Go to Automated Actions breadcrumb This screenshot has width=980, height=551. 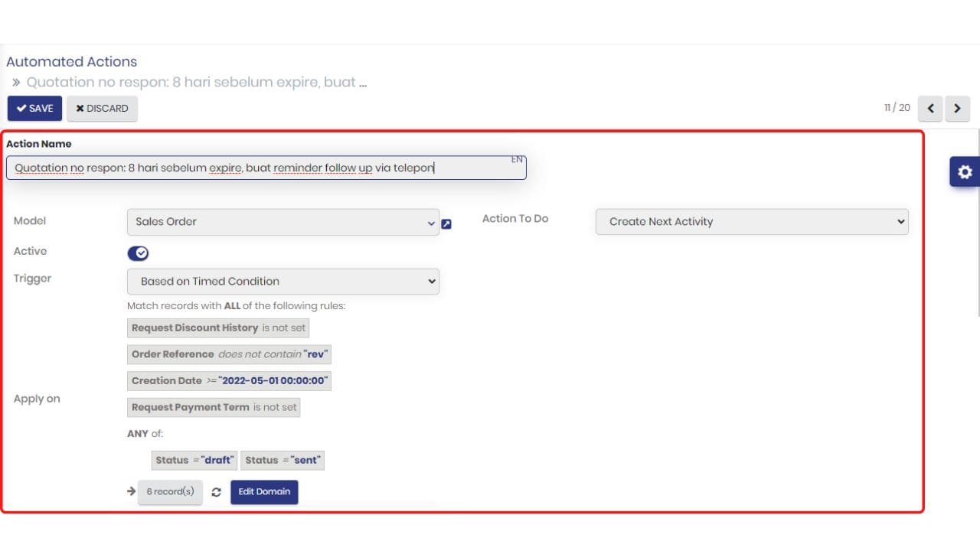pos(71,62)
